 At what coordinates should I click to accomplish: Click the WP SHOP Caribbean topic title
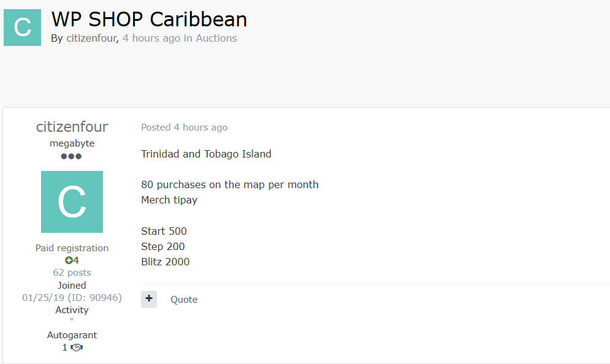point(149,19)
